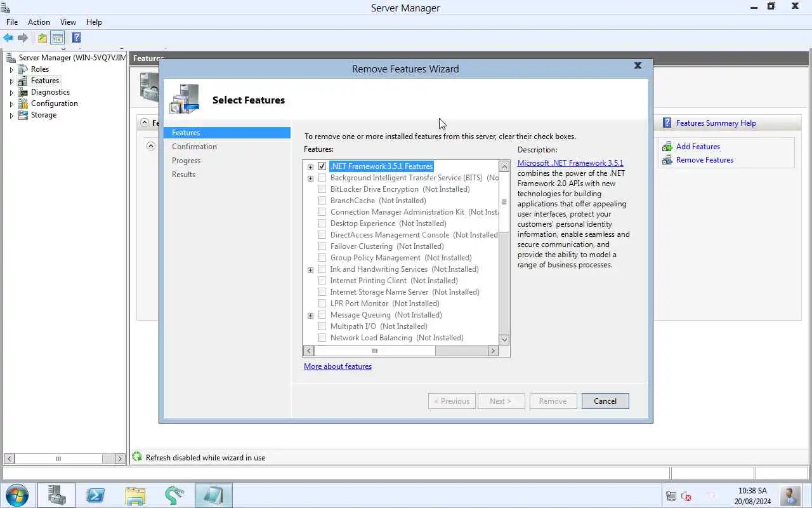
Task: Expand the Diagnostics tree node
Action: [11, 92]
